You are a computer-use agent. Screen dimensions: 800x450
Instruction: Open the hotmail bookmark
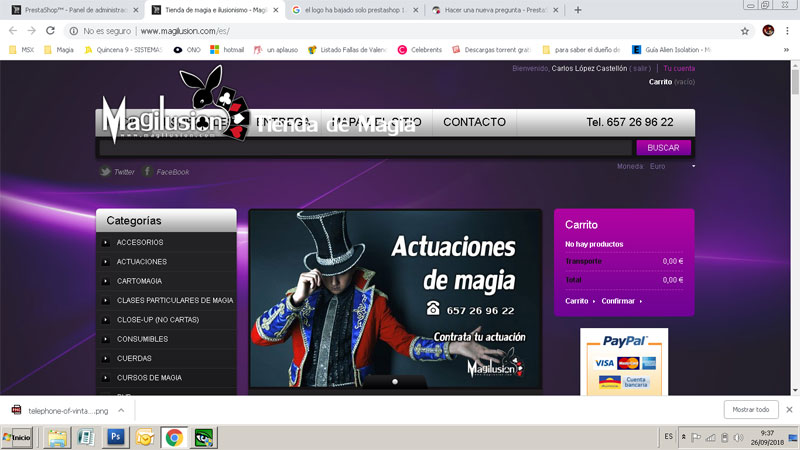(228, 49)
